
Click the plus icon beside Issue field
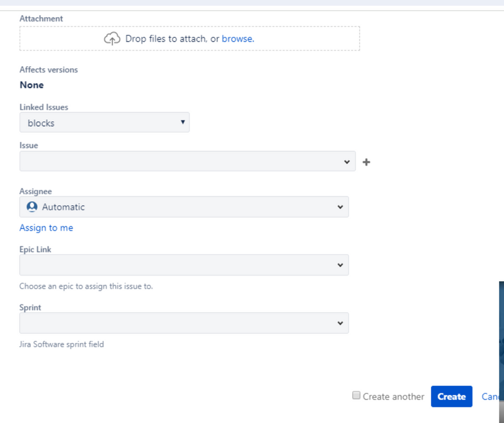click(x=367, y=162)
